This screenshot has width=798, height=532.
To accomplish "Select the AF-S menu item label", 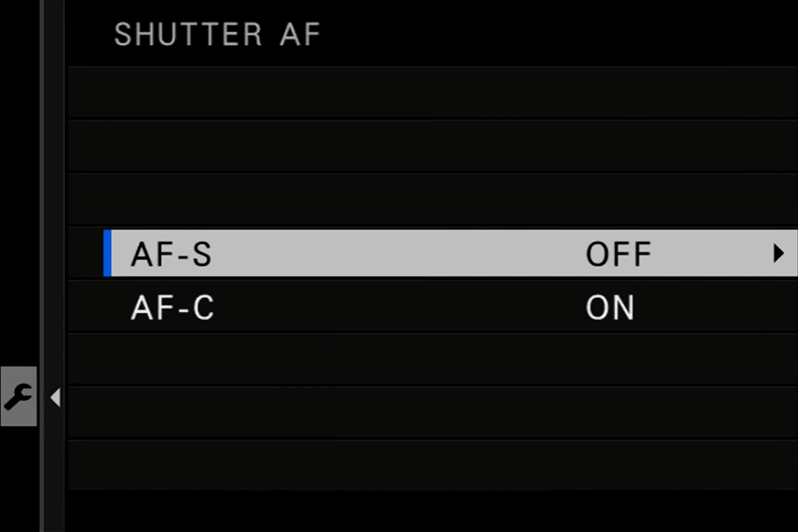I will (x=171, y=254).
